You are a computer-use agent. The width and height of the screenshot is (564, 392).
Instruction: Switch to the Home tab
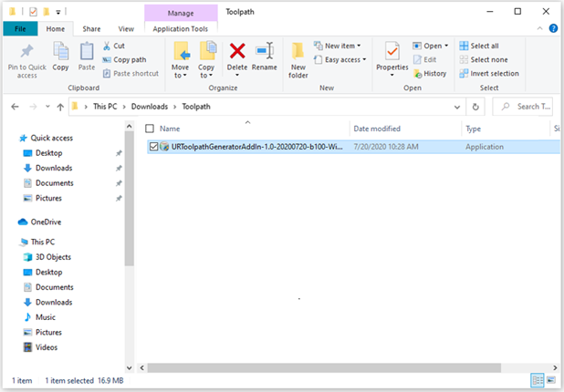pyautogui.click(x=56, y=29)
